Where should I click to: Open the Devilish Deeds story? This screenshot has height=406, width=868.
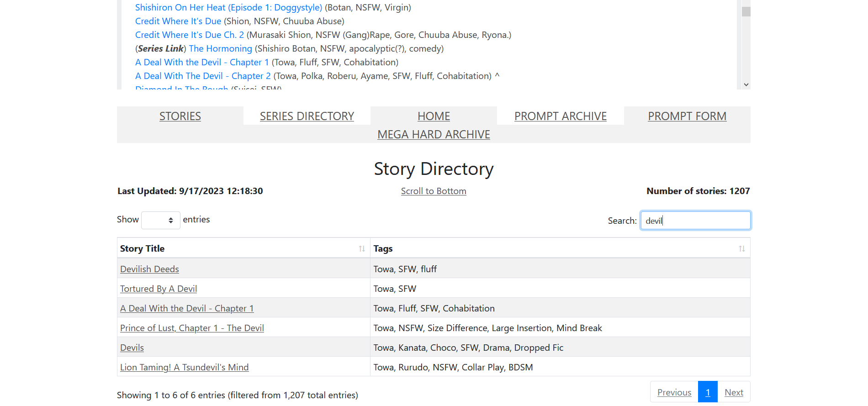pyautogui.click(x=149, y=269)
